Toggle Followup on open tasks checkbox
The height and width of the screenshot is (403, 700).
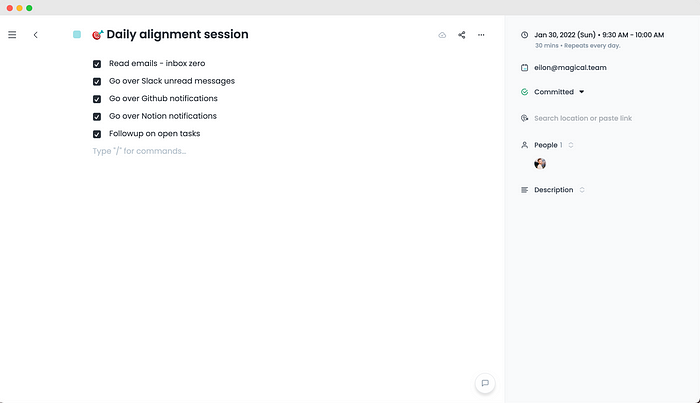tap(97, 134)
